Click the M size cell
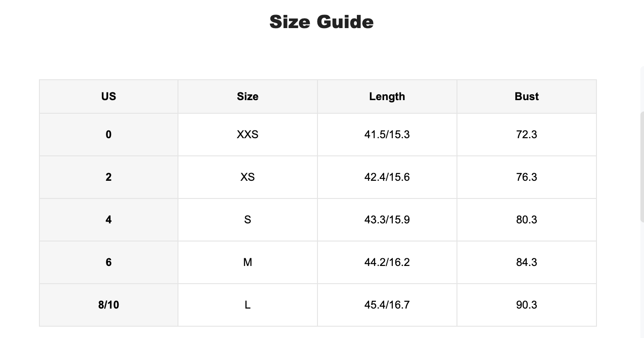Viewport: 644px width, 338px height. 248,262
